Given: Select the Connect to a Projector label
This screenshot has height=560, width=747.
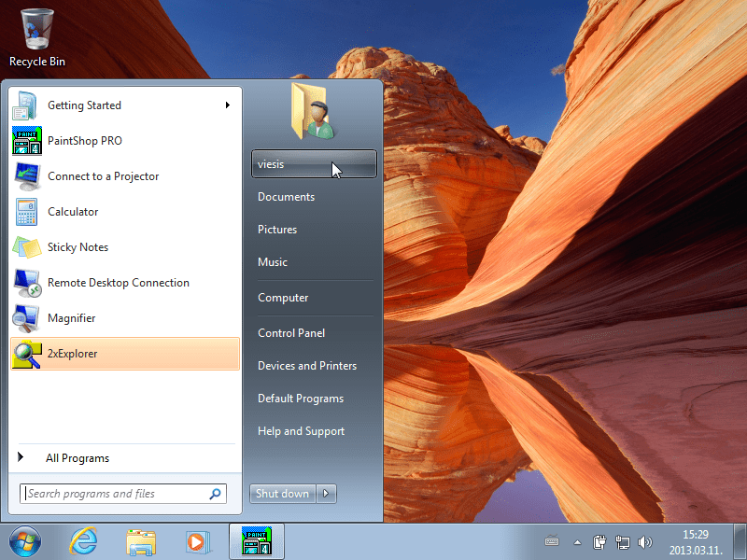Looking at the screenshot, I should 103,176.
